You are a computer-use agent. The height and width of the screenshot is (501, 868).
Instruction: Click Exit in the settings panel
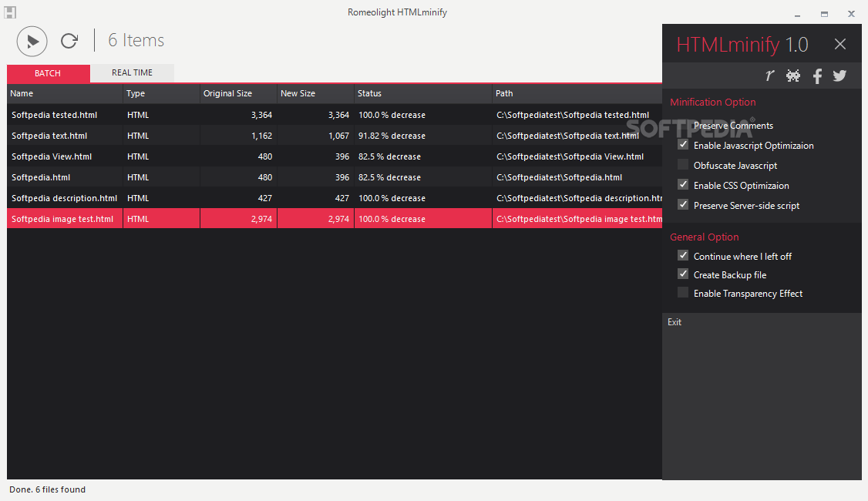coord(675,322)
